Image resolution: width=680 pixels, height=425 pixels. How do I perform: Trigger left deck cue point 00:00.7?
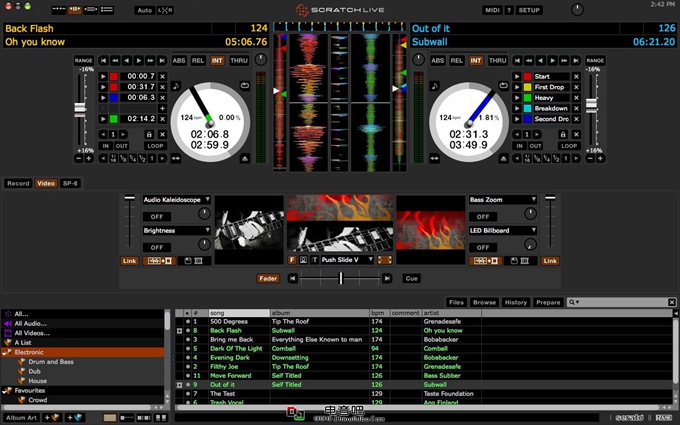tap(103, 76)
